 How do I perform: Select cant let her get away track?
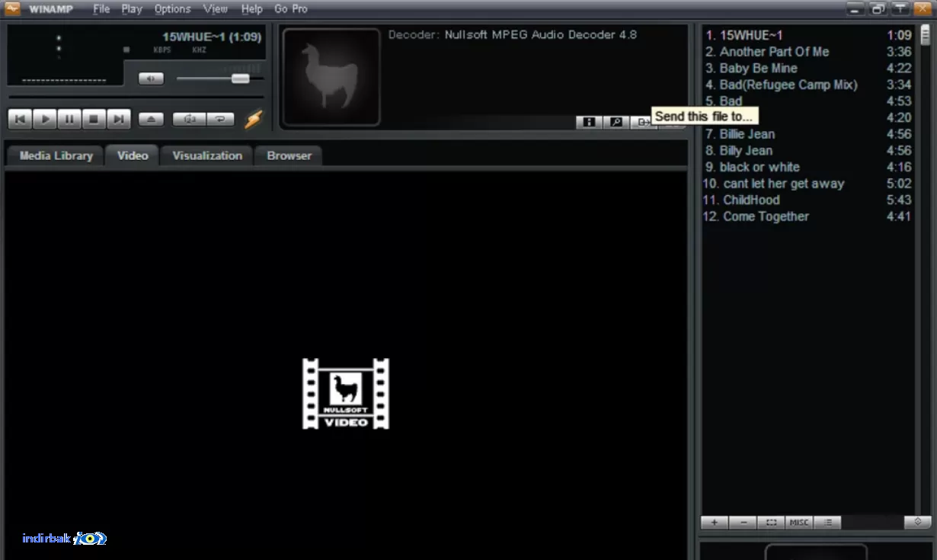[x=807, y=184]
